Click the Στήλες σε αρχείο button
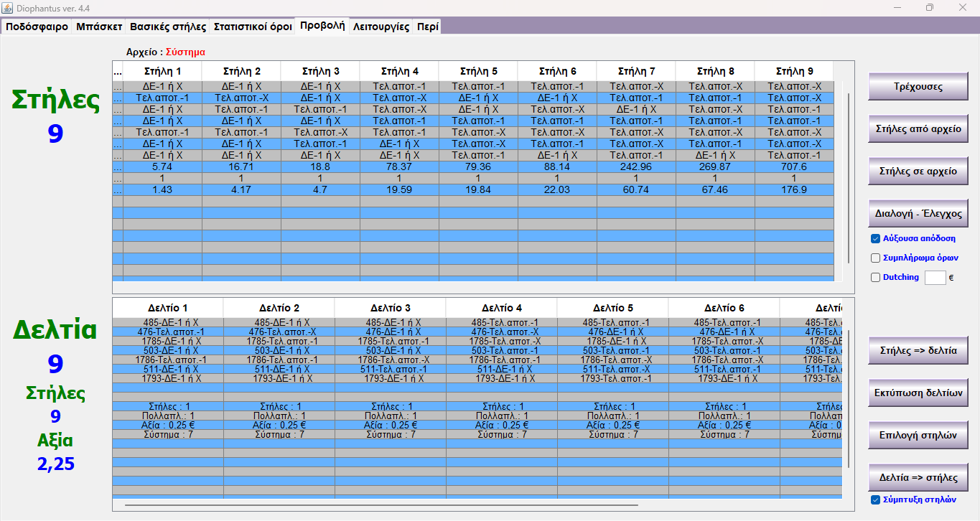 918,172
